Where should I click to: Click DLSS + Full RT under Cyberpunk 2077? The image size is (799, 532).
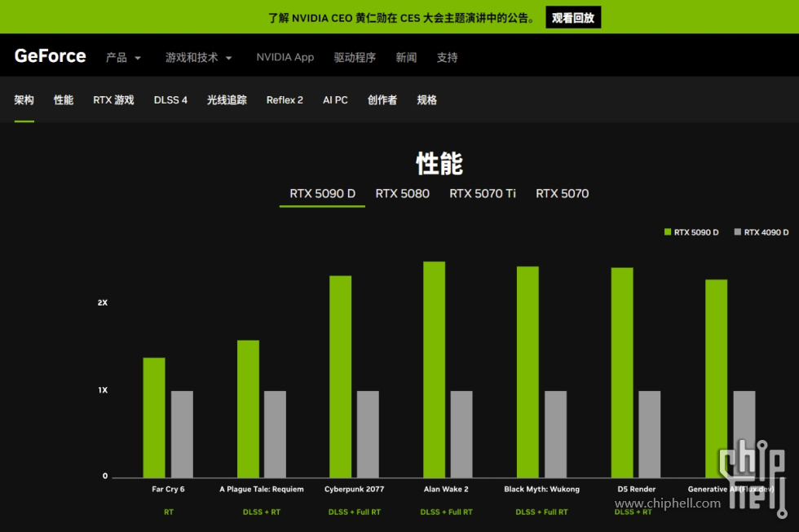coord(354,512)
